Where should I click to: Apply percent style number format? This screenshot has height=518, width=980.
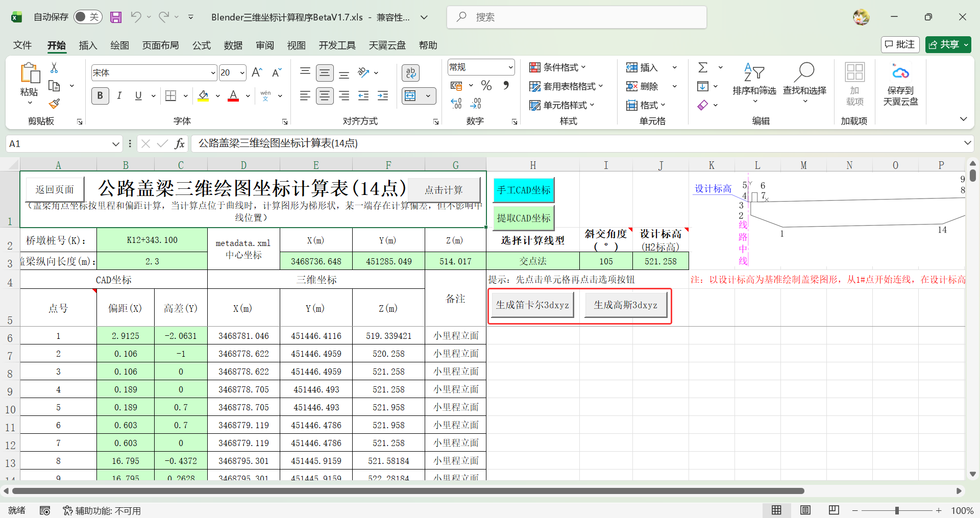tap(486, 86)
